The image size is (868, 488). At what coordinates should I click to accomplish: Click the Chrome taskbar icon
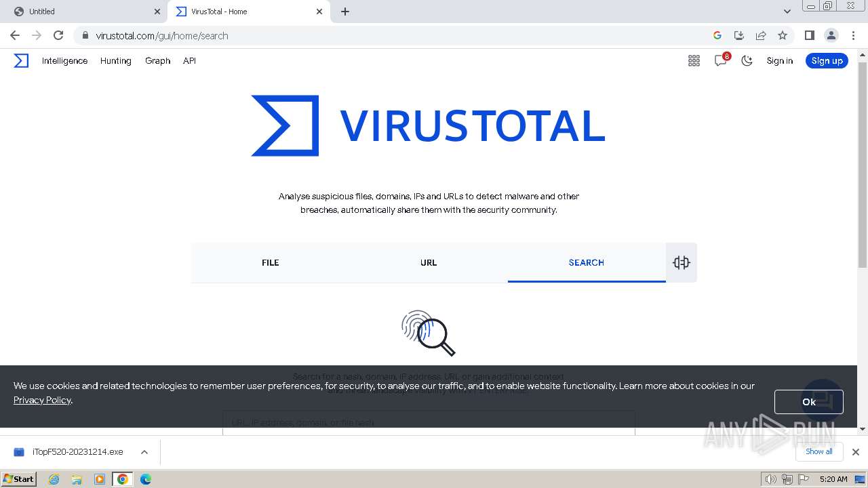point(123,479)
